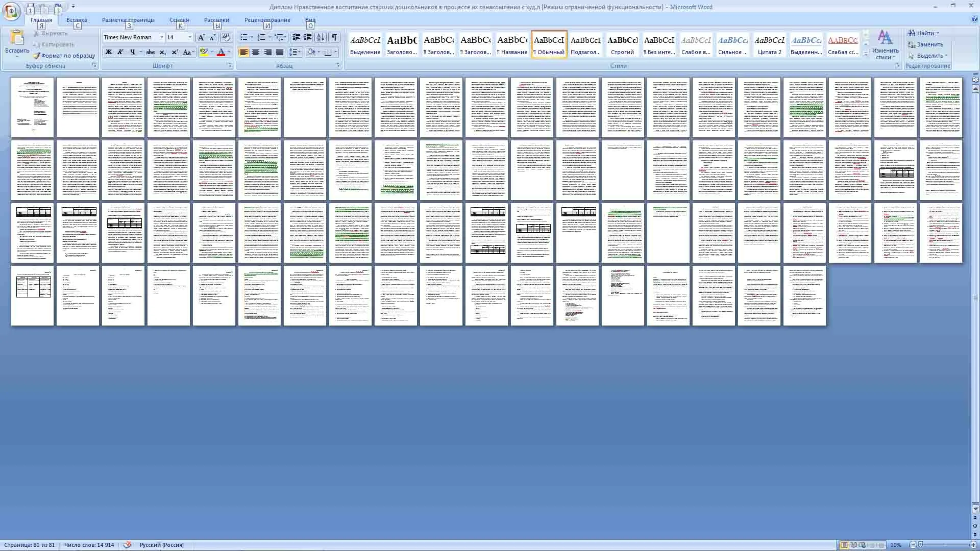Toggle paragraph marks display (¶)

tap(334, 37)
